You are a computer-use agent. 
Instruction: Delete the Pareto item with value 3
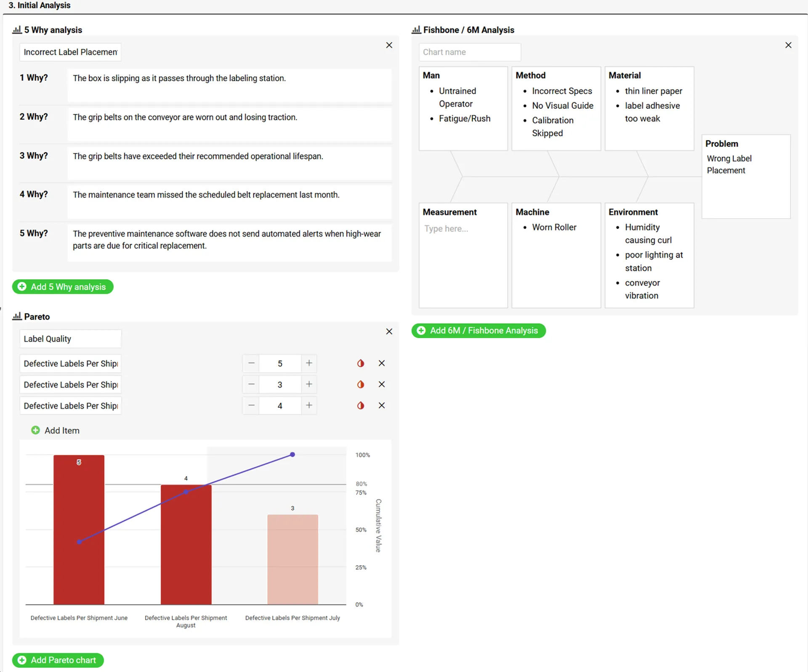click(x=382, y=384)
